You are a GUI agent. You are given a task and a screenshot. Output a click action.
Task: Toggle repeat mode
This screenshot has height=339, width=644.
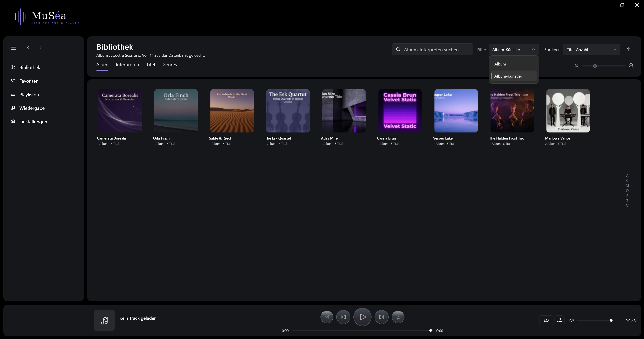pyautogui.click(x=398, y=317)
